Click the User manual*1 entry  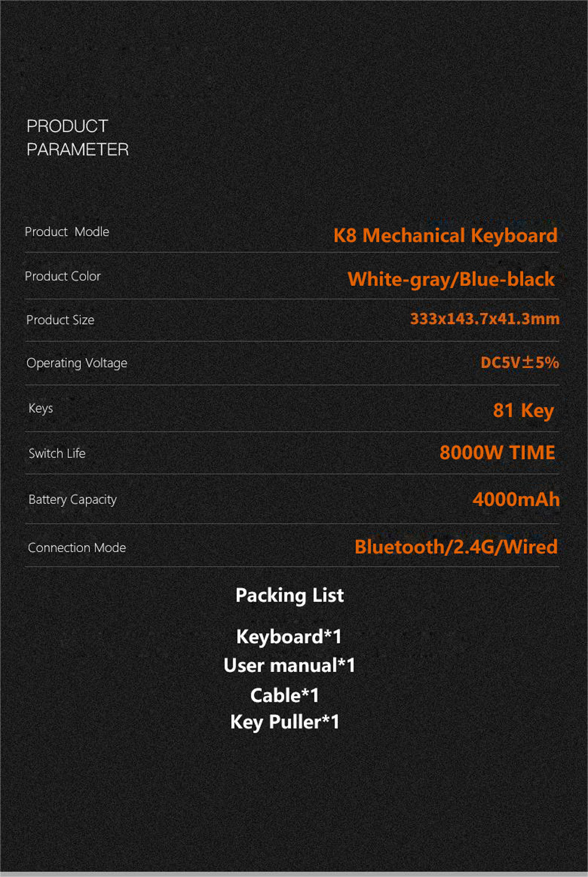(x=289, y=665)
